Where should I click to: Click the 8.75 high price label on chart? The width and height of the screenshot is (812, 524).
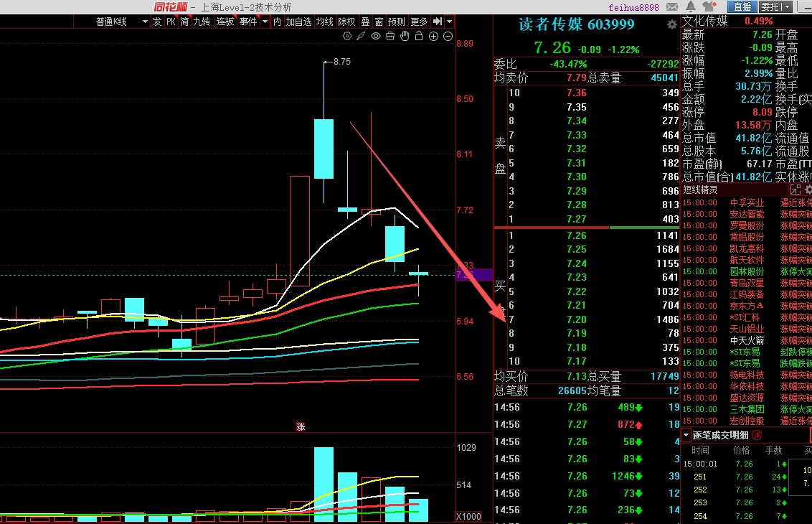(341, 62)
